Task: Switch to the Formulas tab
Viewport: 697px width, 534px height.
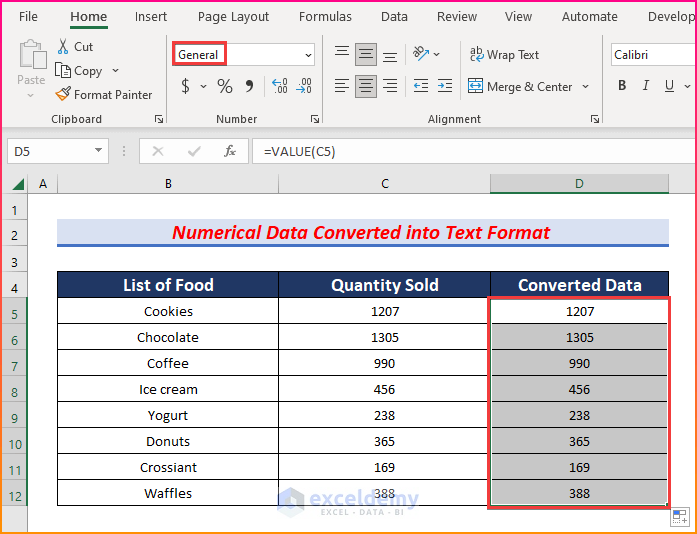Action: (x=325, y=16)
